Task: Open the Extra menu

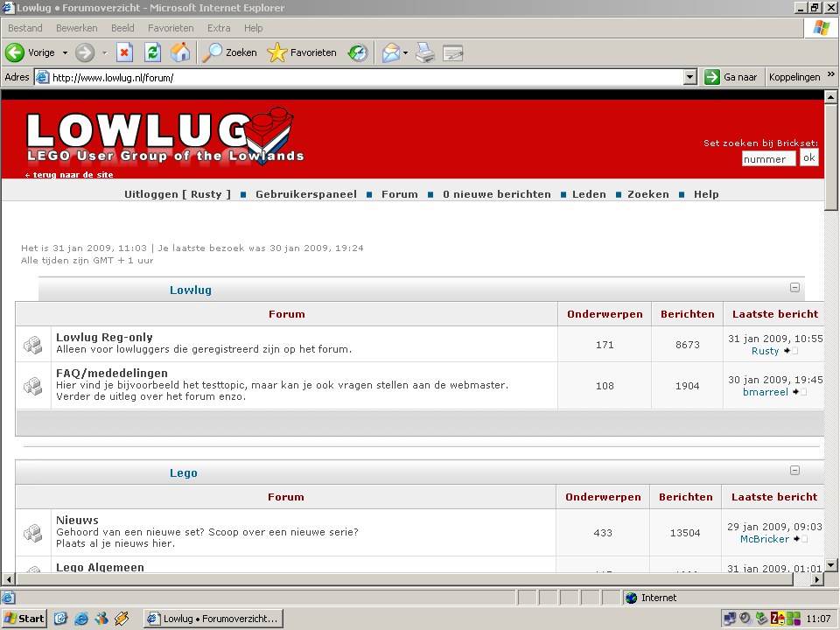Action: (219, 28)
